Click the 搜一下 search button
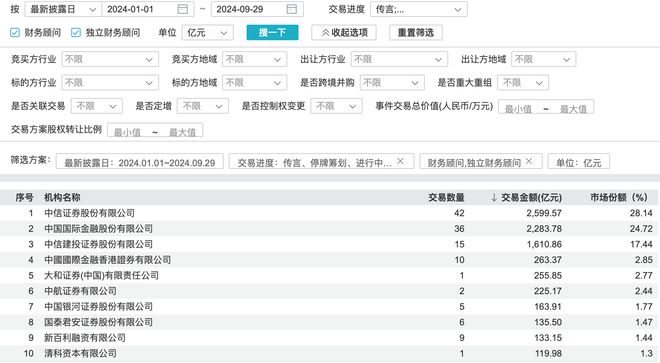The width and height of the screenshot is (660, 363). pos(272,32)
